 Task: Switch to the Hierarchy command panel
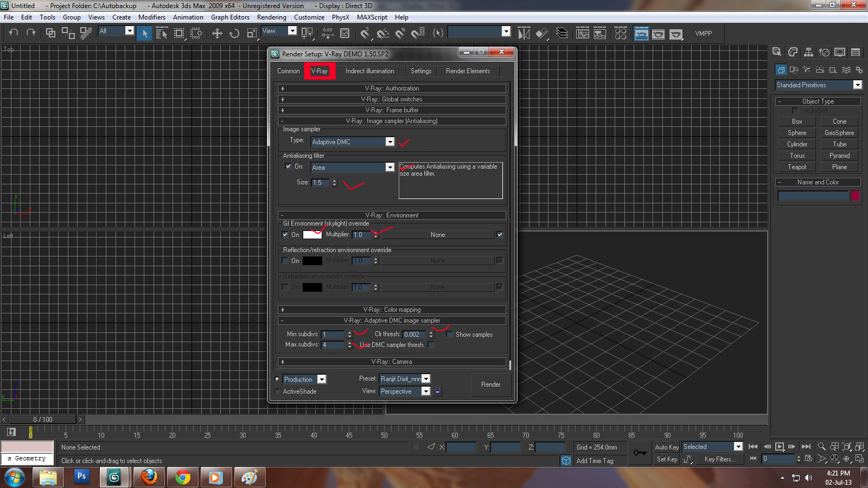(x=808, y=52)
